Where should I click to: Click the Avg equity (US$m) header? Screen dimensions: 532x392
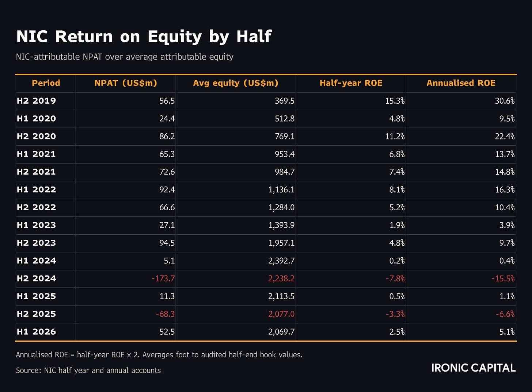tap(236, 83)
